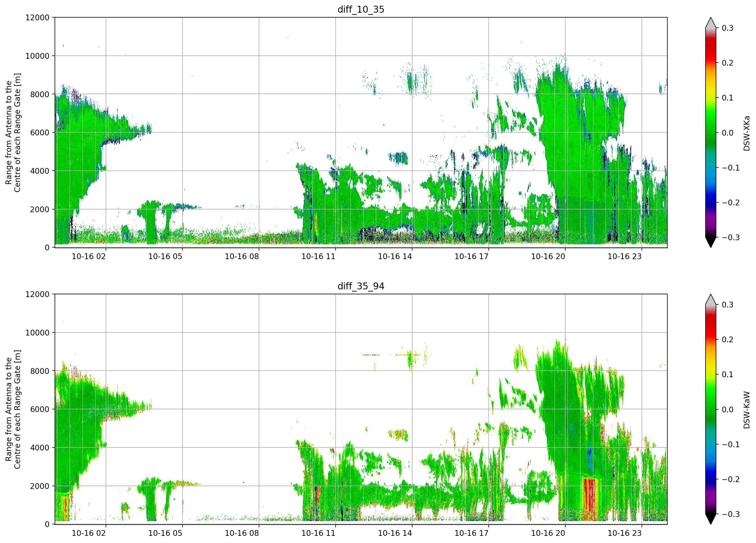Click the '10-16 17' x-tick under diff_10_35
This screenshot has width=756, height=543.
click(472, 256)
